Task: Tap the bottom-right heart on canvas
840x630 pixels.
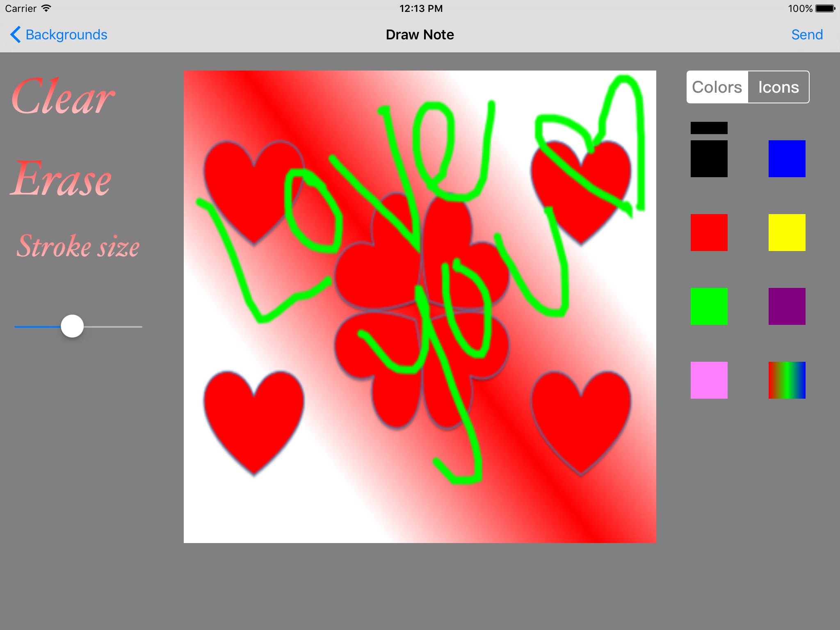Action: pos(581,418)
